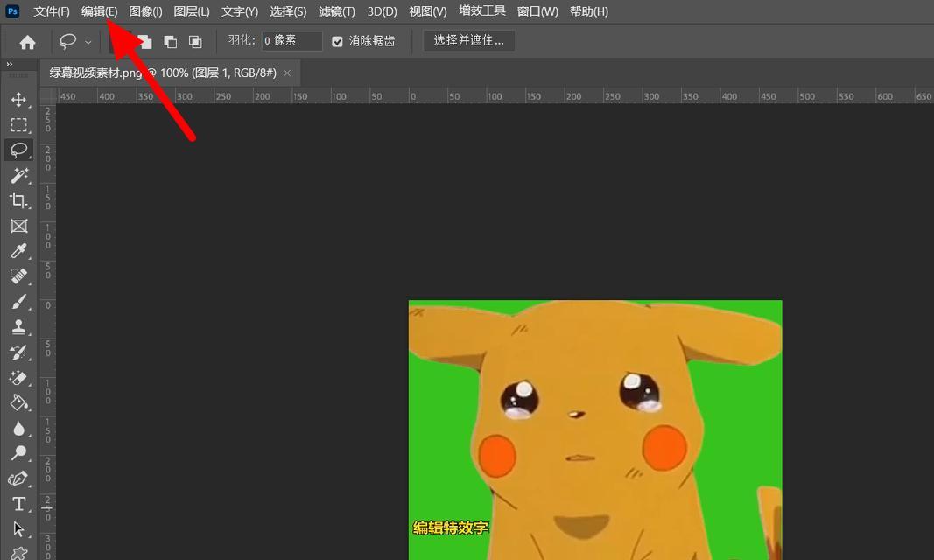Open the 视图(V) menu
The width and height of the screenshot is (934, 560).
coord(428,11)
